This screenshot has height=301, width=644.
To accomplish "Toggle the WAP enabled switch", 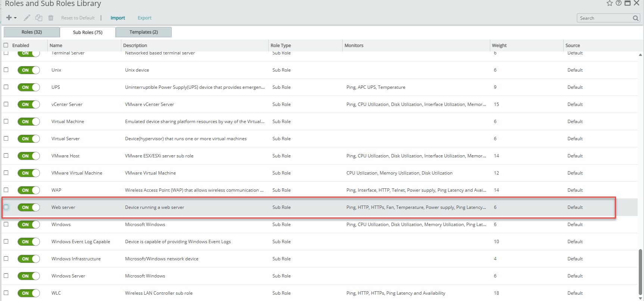I will [x=29, y=190].
